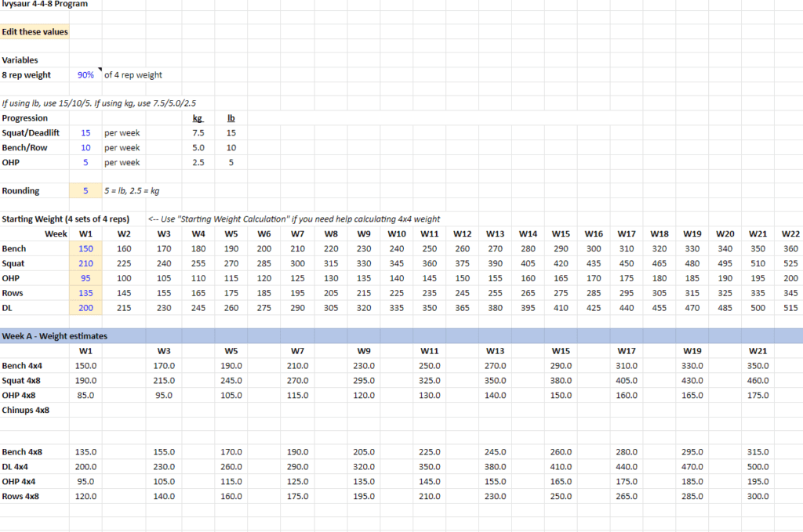The width and height of the screenshot is (803, 532).
Task: Select the Rows starting weight of 135
Action: [85, 293]
